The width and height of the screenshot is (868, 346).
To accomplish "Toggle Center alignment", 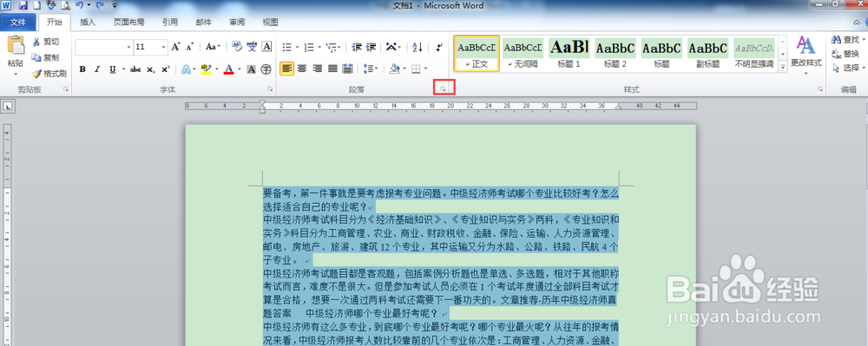I will [x=302, y=69].
